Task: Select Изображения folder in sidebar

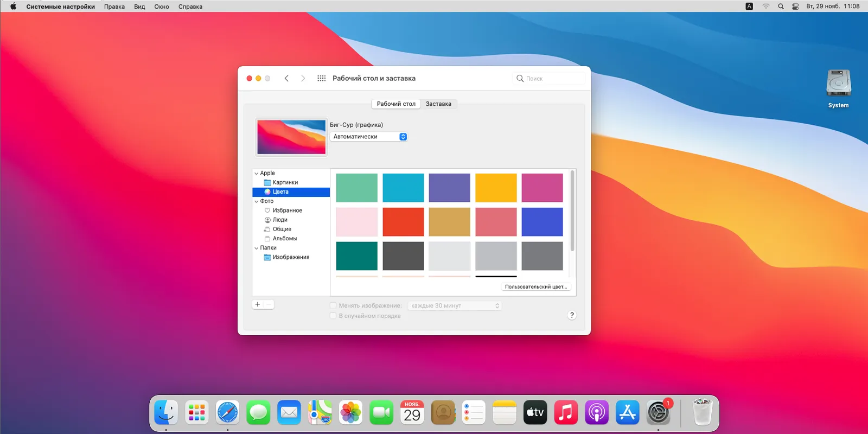Action: [x=291, y=257]
